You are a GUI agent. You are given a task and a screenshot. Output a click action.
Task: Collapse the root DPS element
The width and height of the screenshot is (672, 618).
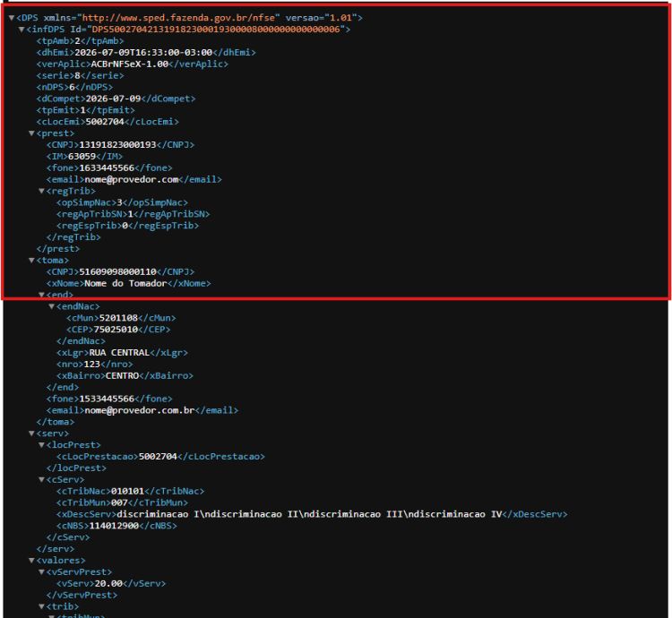(x=12, y=18)
